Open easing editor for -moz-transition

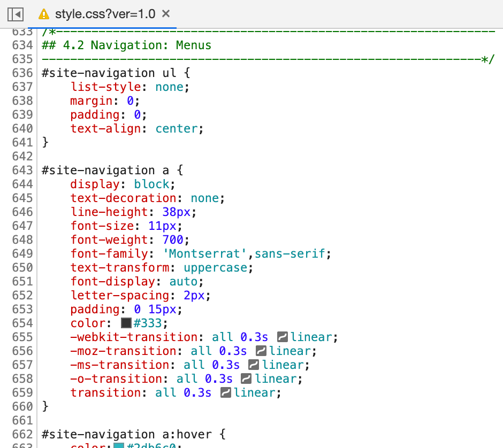261,351
